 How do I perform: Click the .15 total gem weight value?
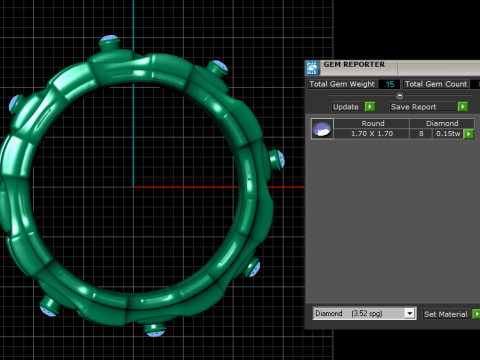(389, 84)
